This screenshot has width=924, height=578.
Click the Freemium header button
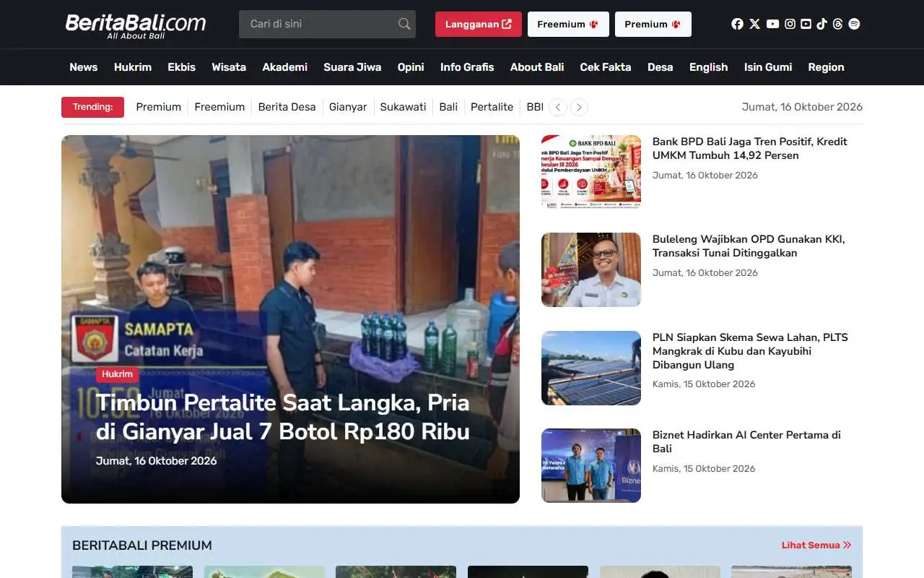(x=568, y=24)
